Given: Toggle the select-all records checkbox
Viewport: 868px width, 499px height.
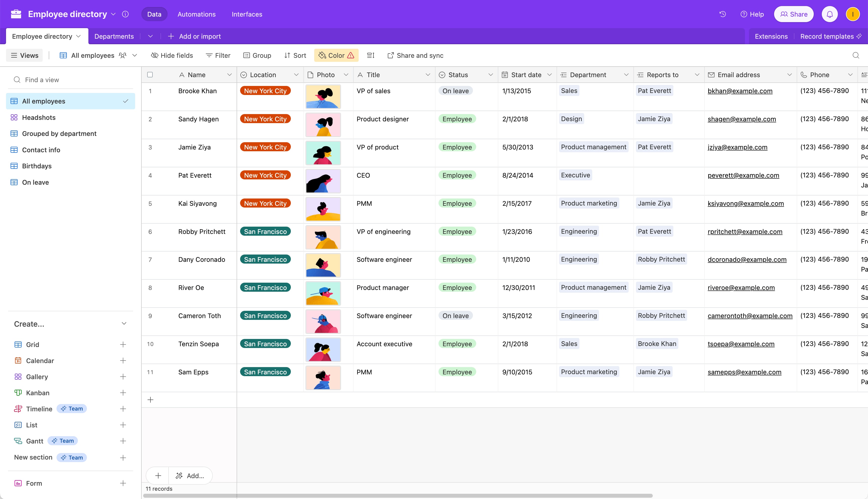Looking at the screenshot, I should point(150,74).
